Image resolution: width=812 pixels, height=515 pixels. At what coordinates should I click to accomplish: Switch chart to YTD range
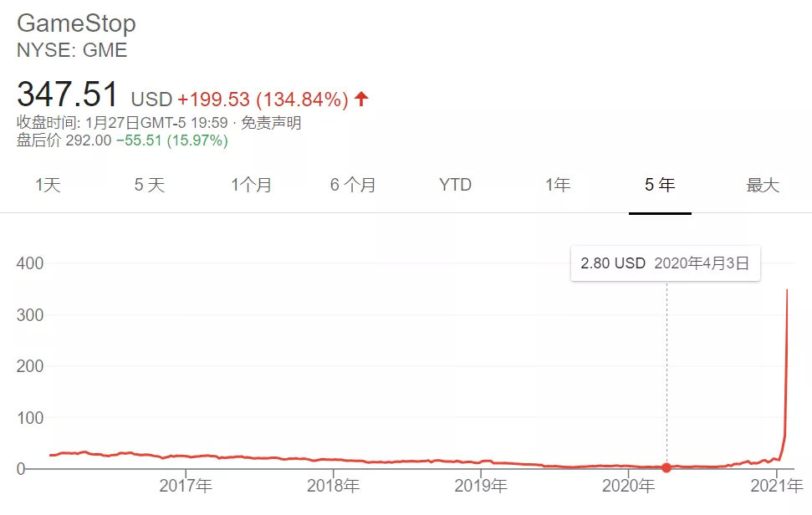click(x=455, y=185)
